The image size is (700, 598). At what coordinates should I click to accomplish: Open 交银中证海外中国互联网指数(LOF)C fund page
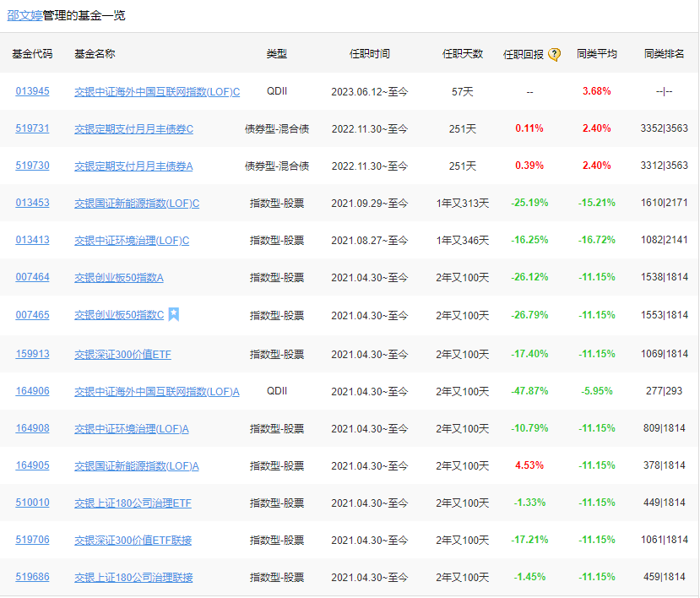click(x=157, y=92)
